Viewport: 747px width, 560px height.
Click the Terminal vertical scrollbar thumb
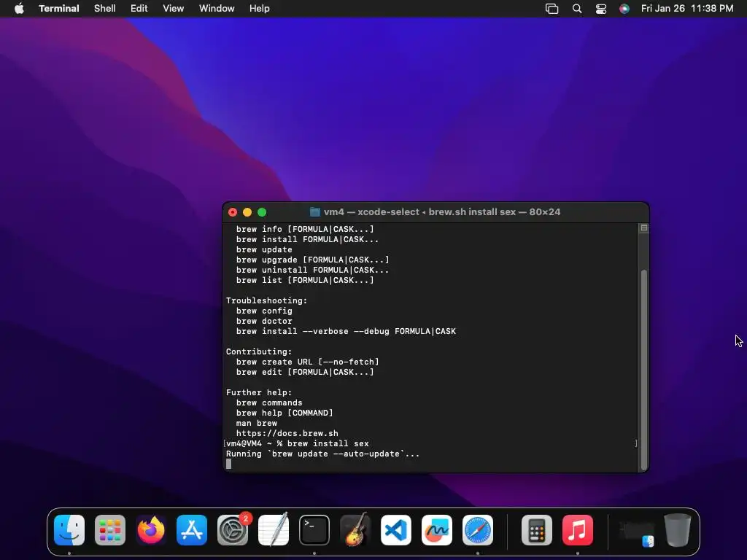[x=644, y=370]
